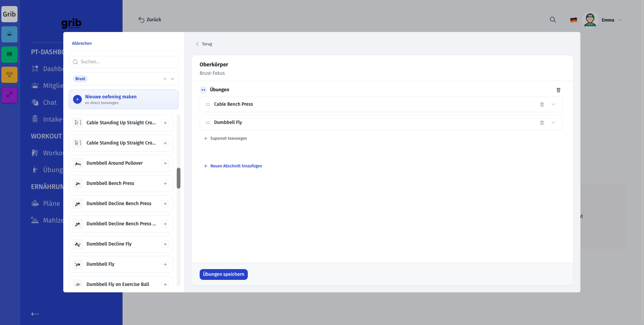This screenshot has width=644, height=325.
Task: Click Abbrechen to cancel
Action: pos(82,43)
